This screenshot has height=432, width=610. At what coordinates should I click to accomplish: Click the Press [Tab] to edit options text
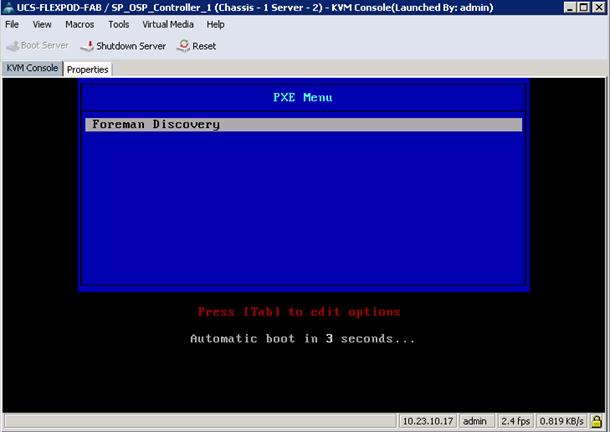pyautogui.click(x=299, y=312)
